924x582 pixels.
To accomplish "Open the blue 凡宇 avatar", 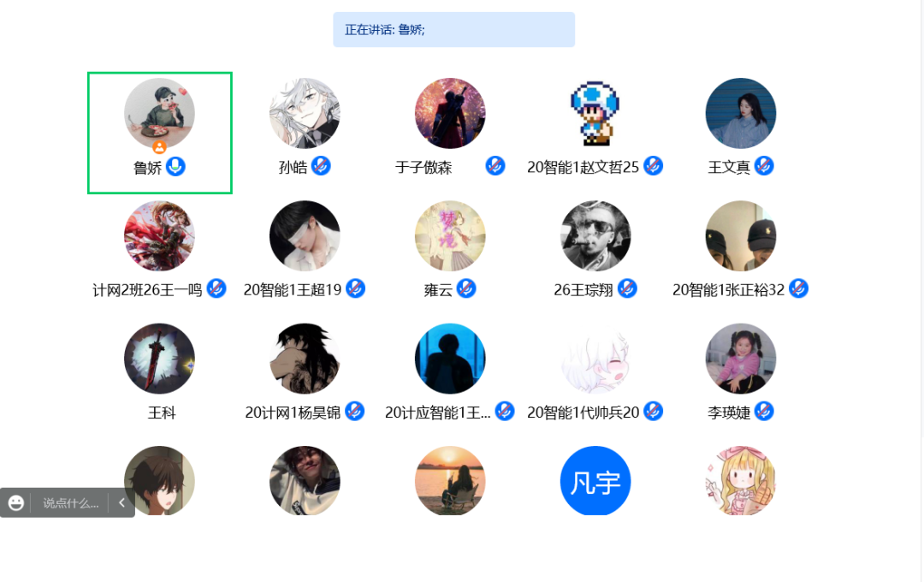I will [x=595, y=480].
